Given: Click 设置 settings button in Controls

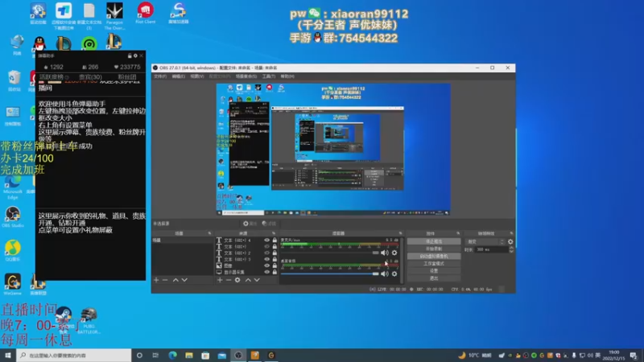Looking at the screenshot, I should 434,271.
